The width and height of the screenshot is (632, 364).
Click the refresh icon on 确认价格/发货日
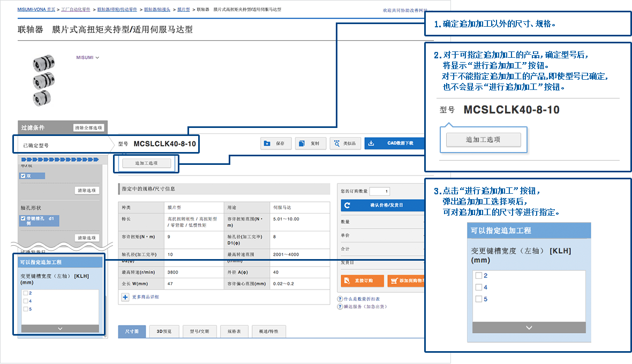[347, 206]
